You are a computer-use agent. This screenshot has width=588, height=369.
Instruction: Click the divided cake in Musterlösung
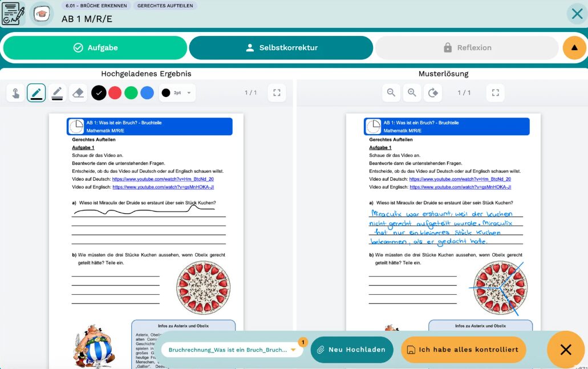coord(499,288)
